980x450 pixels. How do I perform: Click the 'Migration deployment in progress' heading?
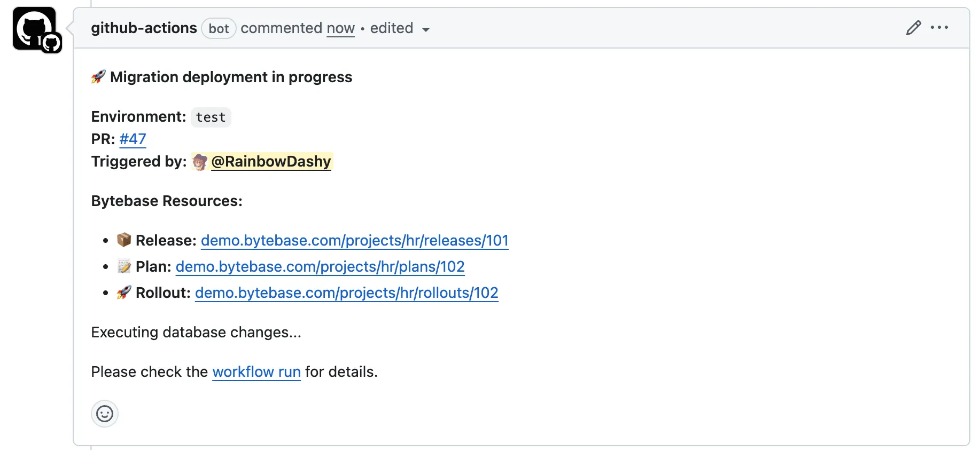(x=231, y=77)
